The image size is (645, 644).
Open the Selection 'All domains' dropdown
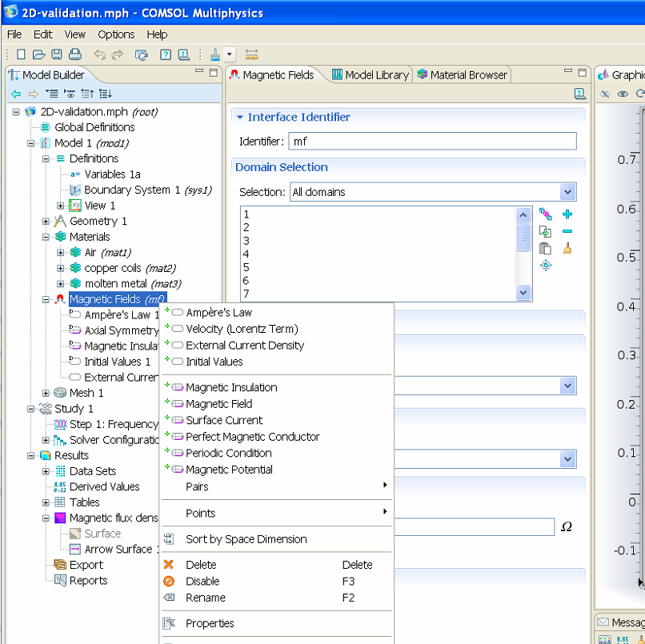(x=567, y=192)
